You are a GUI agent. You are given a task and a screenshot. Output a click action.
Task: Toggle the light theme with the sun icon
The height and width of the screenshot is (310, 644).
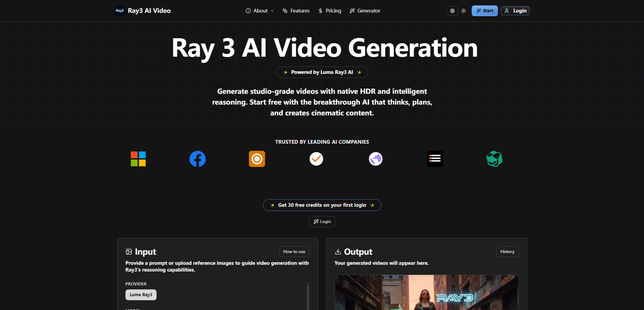[x=464, y=10]
